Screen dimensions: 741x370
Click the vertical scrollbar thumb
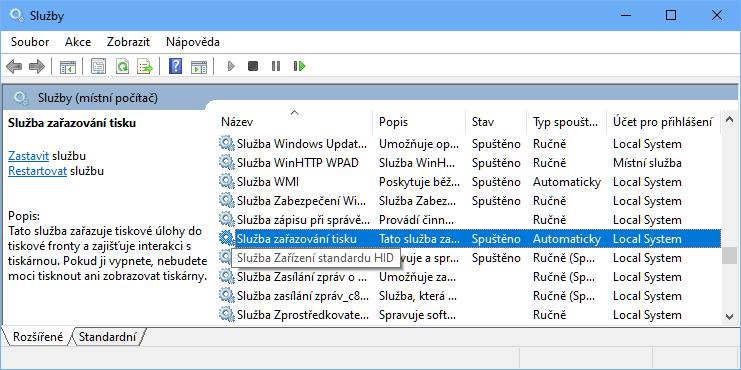(x=730, y=256)
